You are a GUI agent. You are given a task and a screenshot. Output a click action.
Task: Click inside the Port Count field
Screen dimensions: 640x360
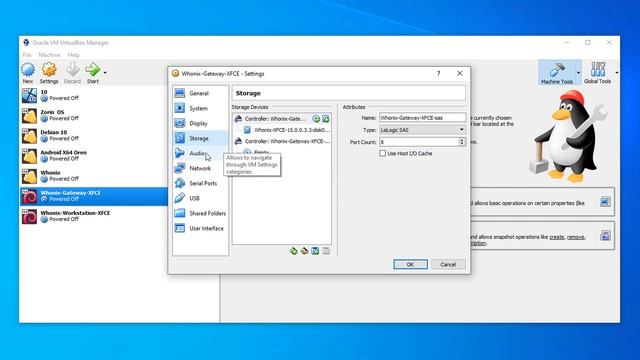coord(419,142)
